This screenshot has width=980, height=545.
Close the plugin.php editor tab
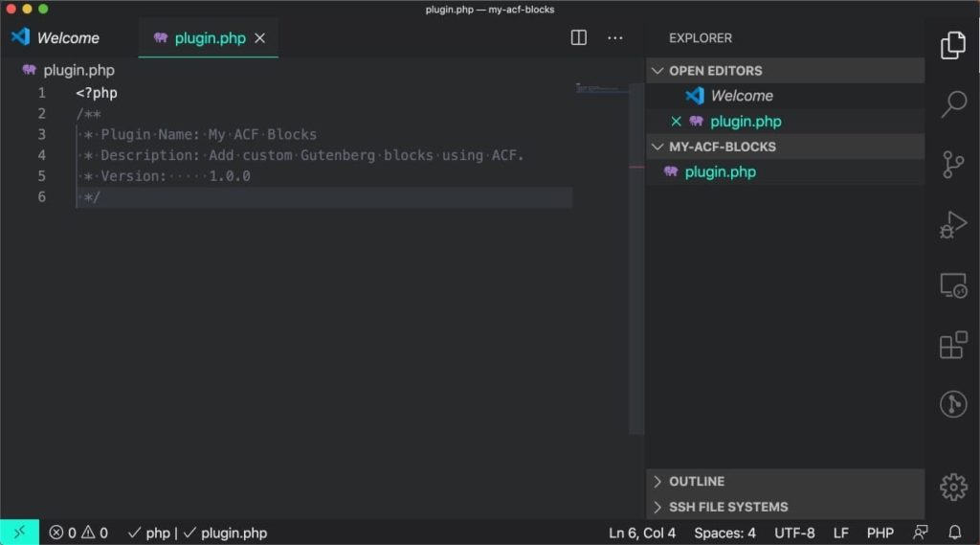(x=260, y=38)
